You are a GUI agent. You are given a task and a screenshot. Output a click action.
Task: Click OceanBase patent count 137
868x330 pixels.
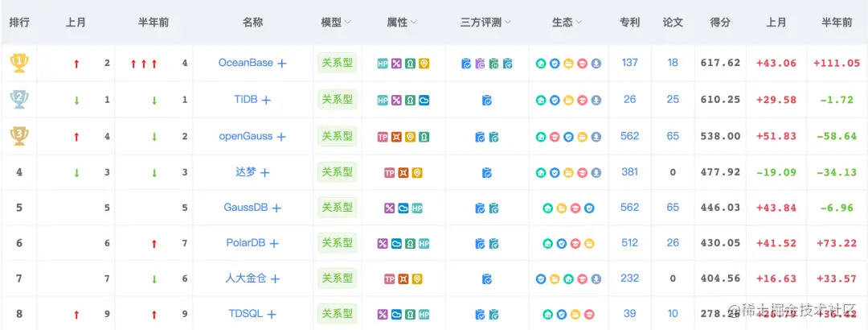pos(630,63)
